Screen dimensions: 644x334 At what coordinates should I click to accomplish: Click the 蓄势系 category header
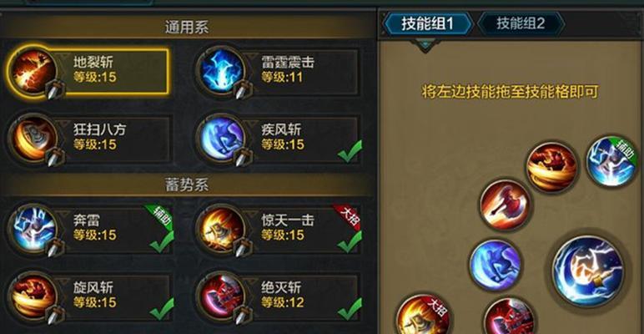pos(187,185)
